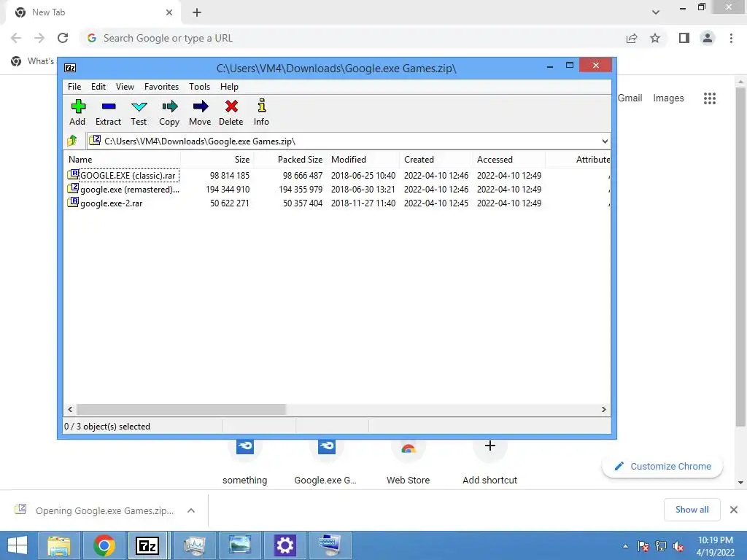The image size is (747, 560).
Task: Open the Info tool
Action: coord(261,112)
